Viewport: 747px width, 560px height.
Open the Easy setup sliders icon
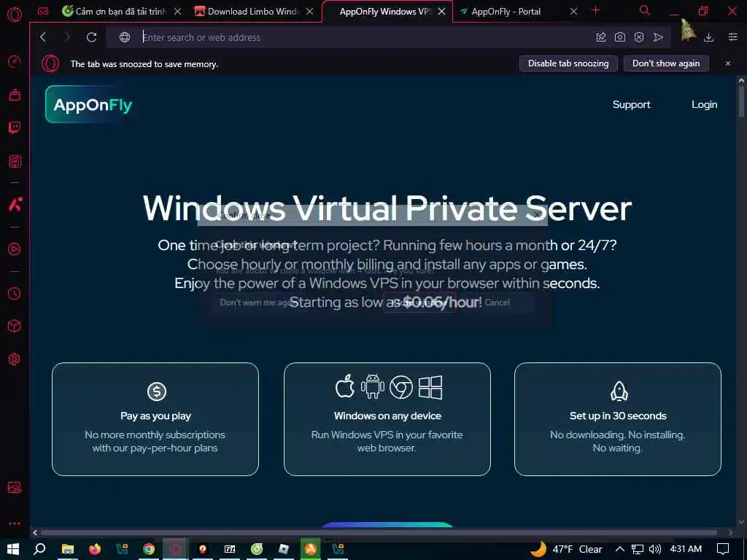coord(733,37)
